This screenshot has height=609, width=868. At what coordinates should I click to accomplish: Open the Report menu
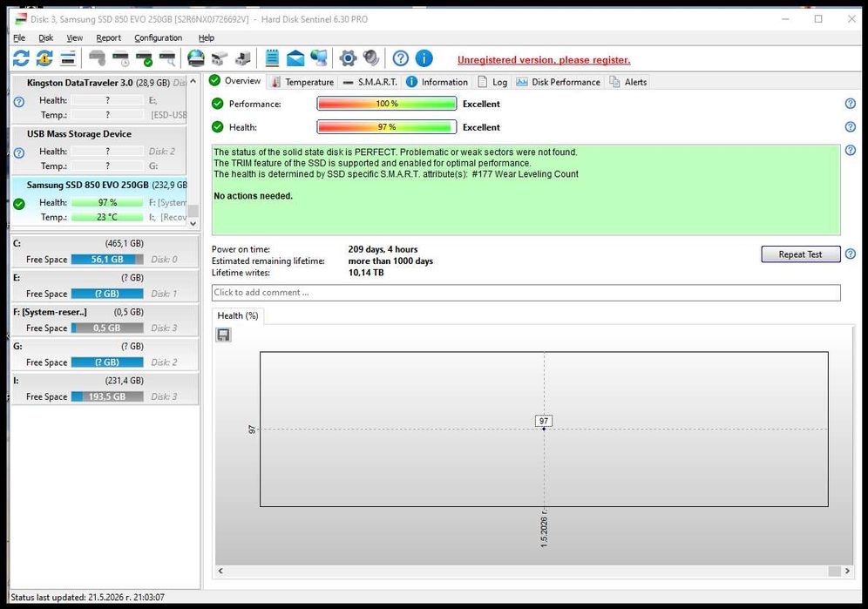(108, 37)
